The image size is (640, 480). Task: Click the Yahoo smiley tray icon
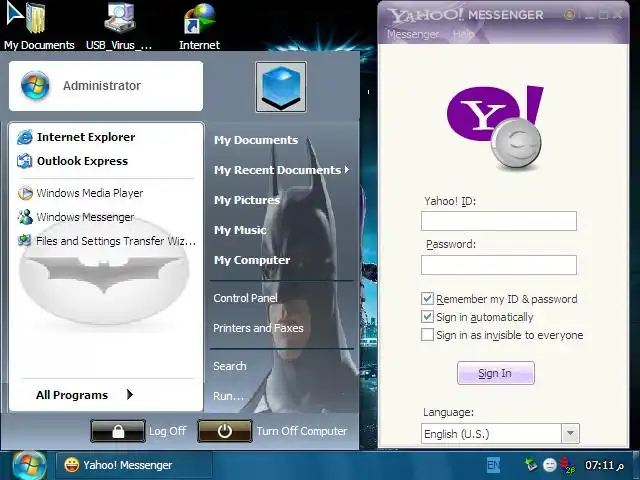pos(550,464)
